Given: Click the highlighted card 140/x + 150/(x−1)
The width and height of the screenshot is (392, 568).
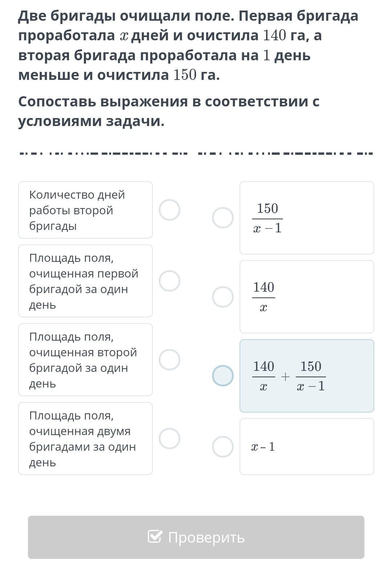Looking at the screenshot, I should 307,376.
